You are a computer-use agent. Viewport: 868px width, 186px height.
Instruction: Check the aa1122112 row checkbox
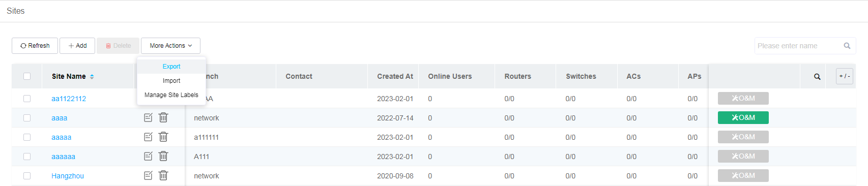tap(27, 99)
